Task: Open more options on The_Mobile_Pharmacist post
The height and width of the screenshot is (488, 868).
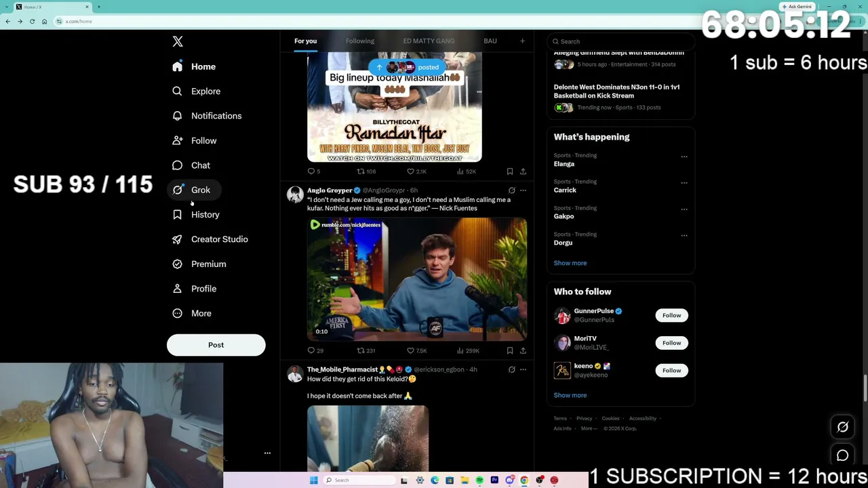Action: tap(523, 369)
